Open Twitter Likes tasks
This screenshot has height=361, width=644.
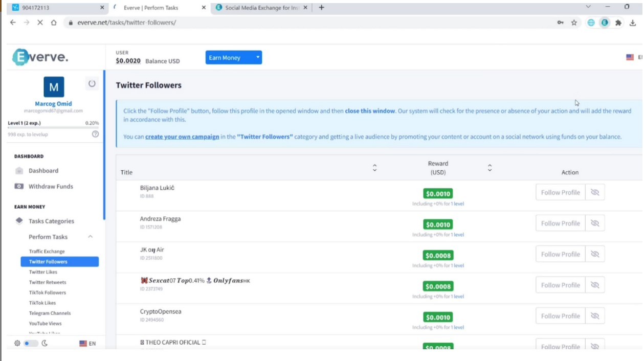(43, 272)
